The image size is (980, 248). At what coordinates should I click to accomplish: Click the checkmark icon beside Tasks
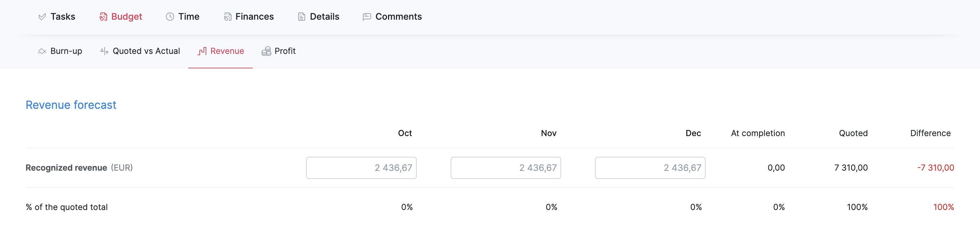[42, 16]
